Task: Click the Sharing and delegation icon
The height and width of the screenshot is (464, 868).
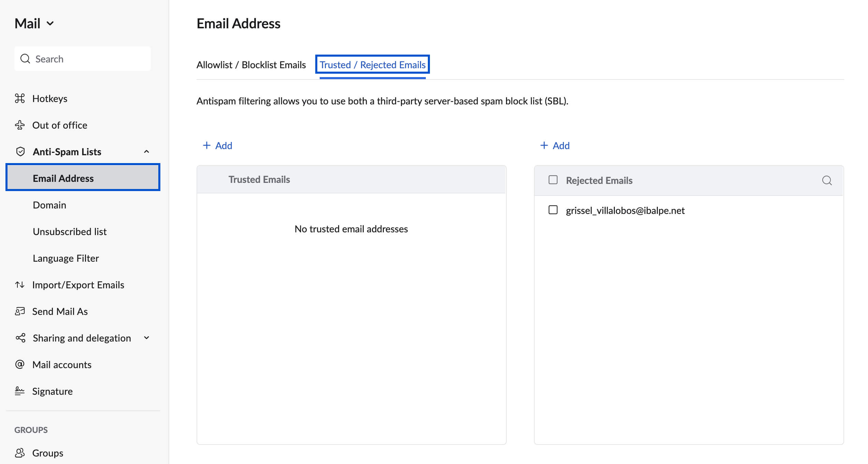Action: (20, 338)
